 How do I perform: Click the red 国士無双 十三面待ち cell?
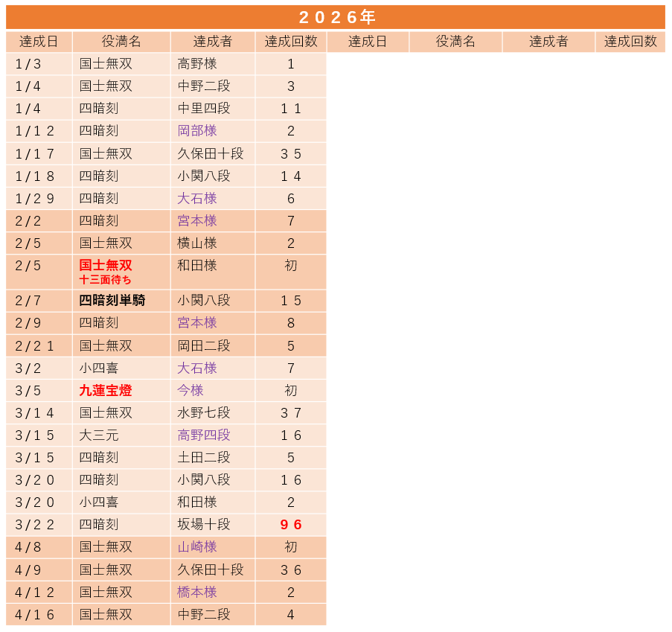click(x=106, y=272)
